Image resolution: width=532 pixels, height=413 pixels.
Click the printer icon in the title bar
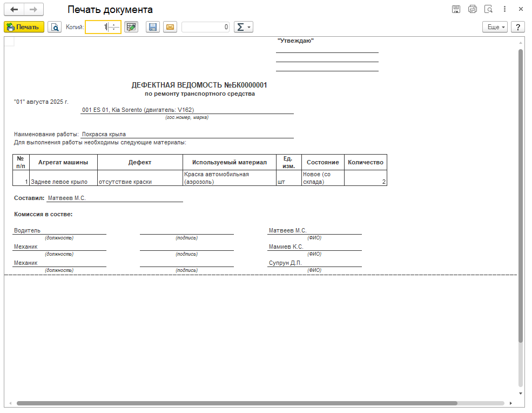coord(473,9)
